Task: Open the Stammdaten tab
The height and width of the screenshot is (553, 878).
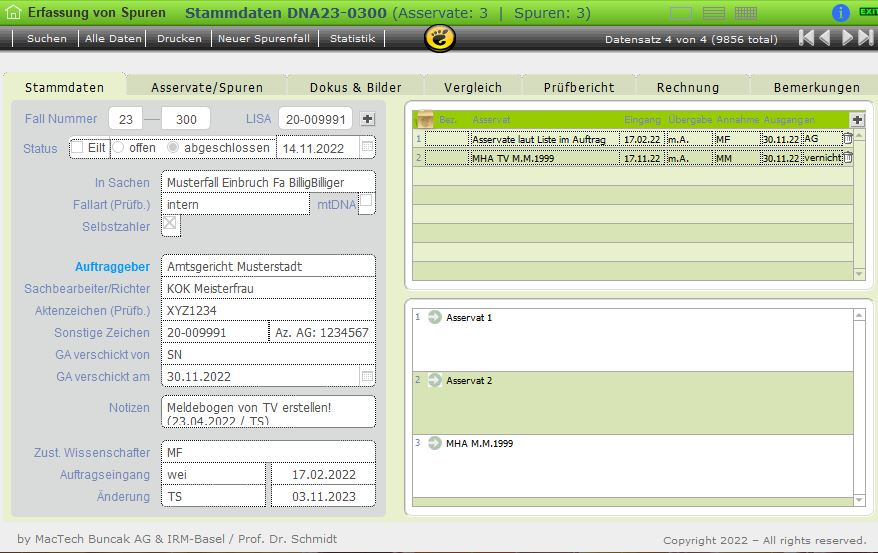Action: [x=64, y=88]
